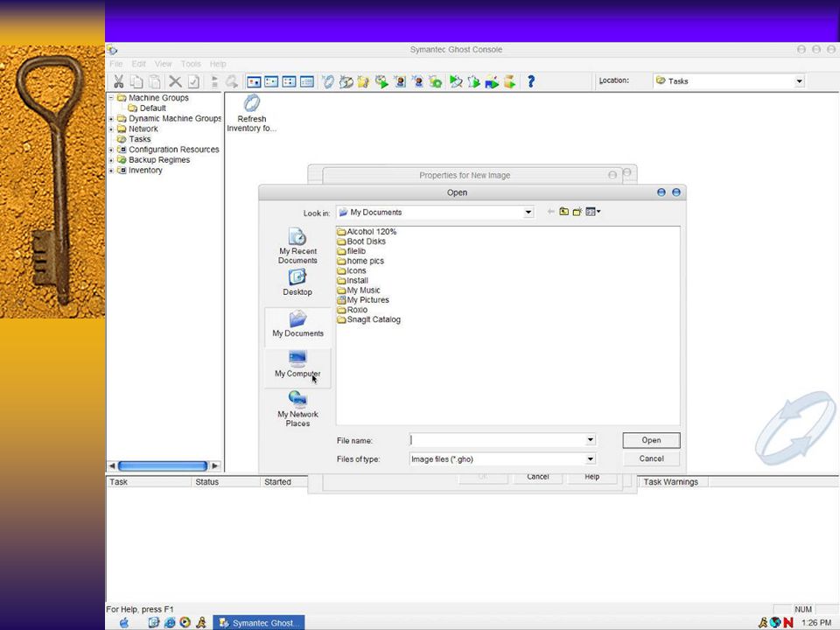Image resolution: width=840 pixels, height=630 pixels.
Task: Switch to Details view in toolbar
Action: coord(307,82)
